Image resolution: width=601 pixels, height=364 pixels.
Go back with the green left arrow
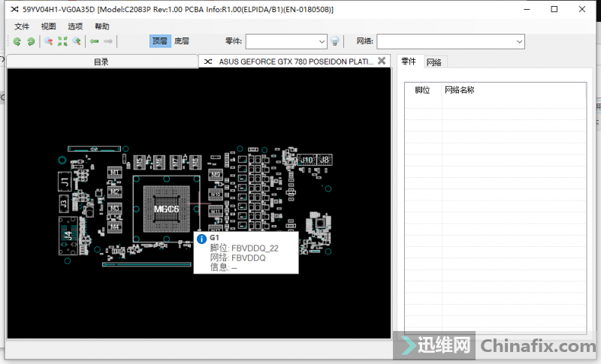[x=95, y=41]
